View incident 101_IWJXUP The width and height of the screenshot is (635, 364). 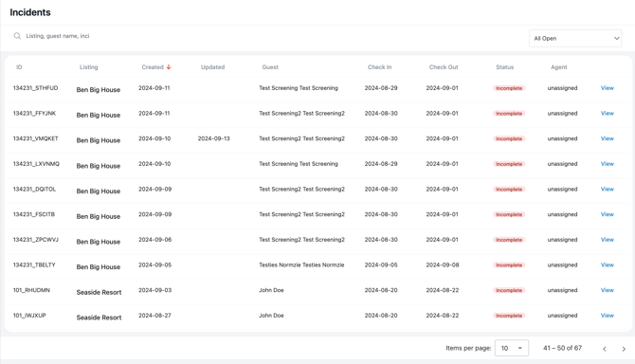tap(608, 316)
